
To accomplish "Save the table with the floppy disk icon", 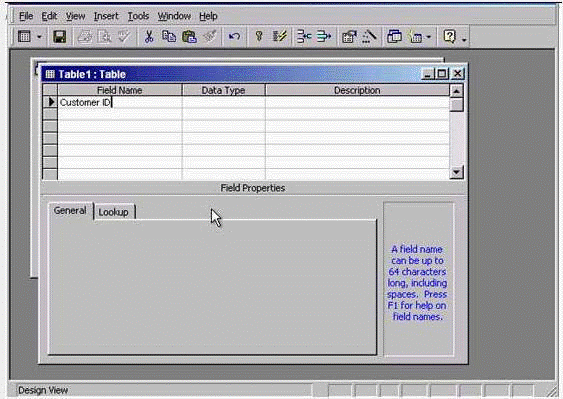I will coord(60,37).
